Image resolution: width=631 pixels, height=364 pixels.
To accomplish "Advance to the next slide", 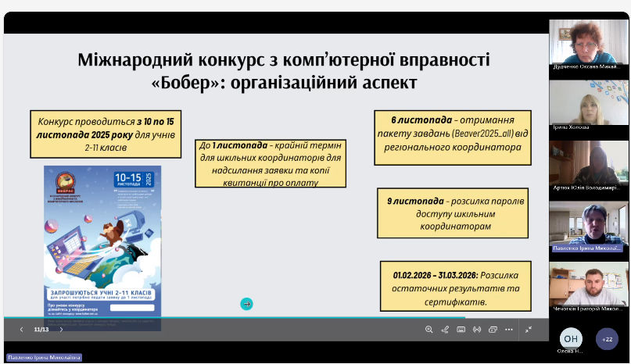I will click(x=61, y=330).
